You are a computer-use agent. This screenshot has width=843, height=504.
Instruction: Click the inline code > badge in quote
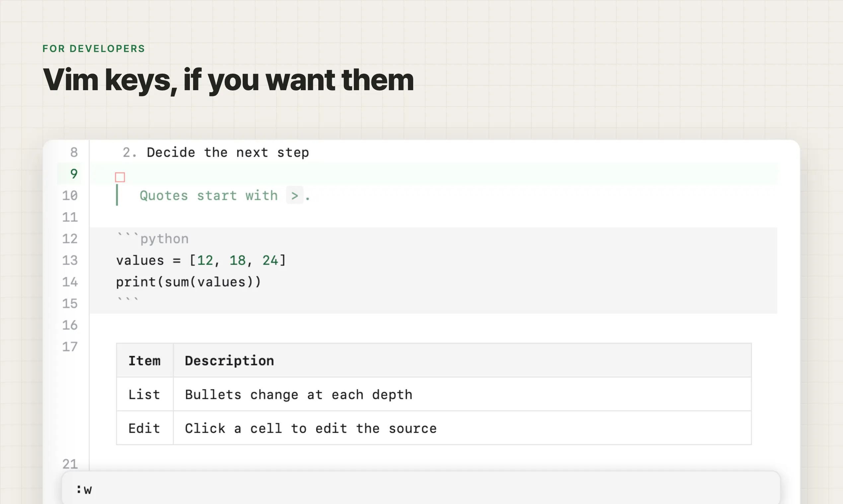295,195
